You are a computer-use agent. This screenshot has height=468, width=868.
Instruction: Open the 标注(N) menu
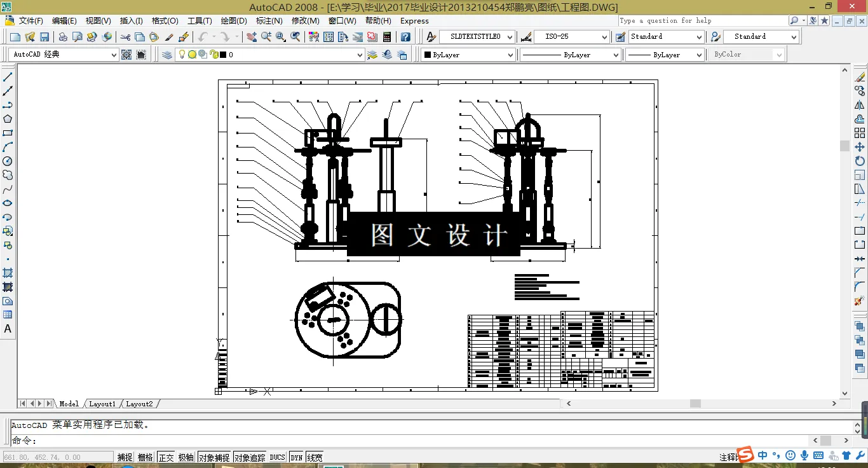269,21
